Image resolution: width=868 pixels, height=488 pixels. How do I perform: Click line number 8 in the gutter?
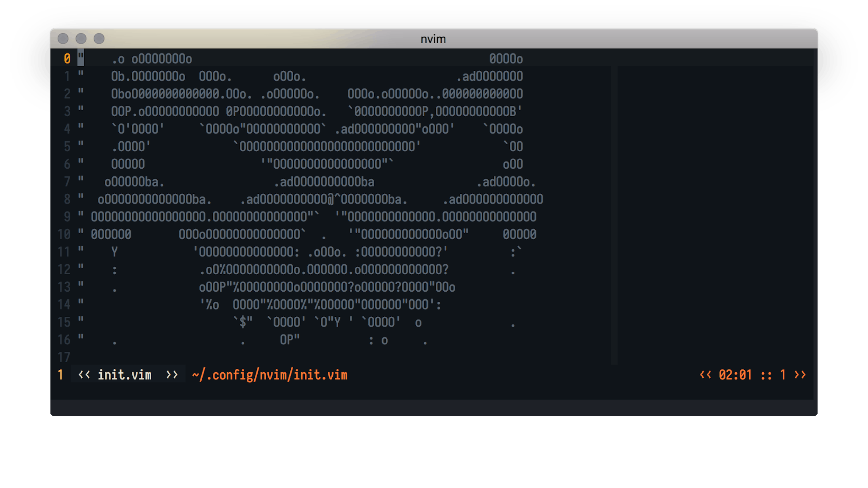67,199
